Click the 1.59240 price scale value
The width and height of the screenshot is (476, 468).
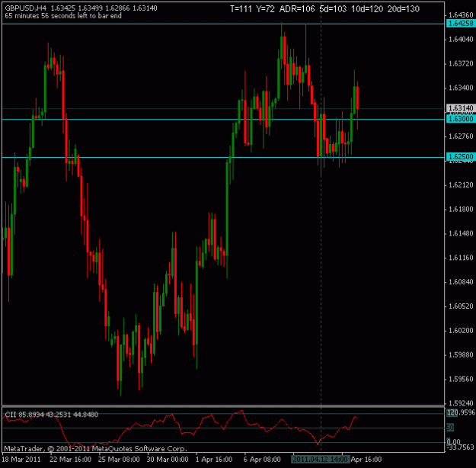461,403
